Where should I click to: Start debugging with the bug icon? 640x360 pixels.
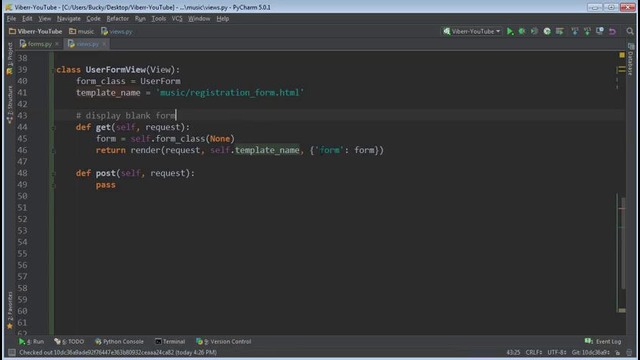[522, 31]
